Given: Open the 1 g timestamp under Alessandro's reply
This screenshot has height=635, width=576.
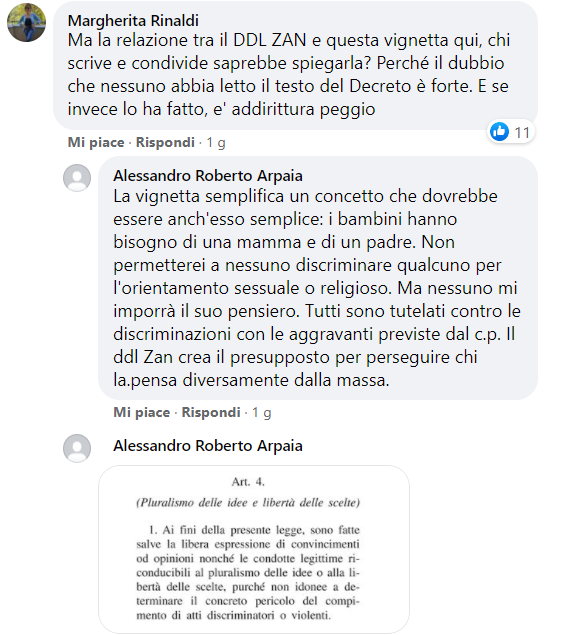Looking at the screenshot, I should pyautogui.click(x=262, y=413).
